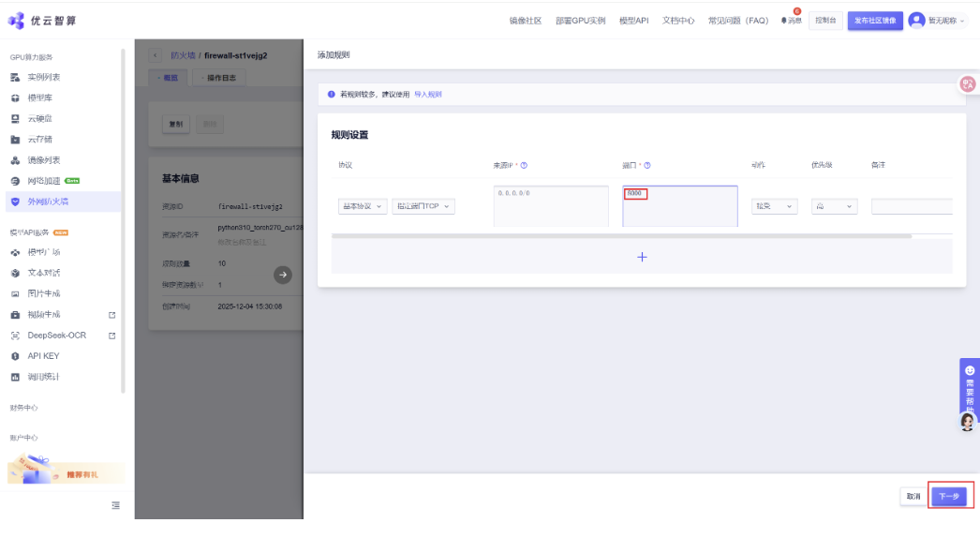The image size is (980, 538).
Task: Click the 下一步 button
Action: pyautogui.click(x=949, y=496)
